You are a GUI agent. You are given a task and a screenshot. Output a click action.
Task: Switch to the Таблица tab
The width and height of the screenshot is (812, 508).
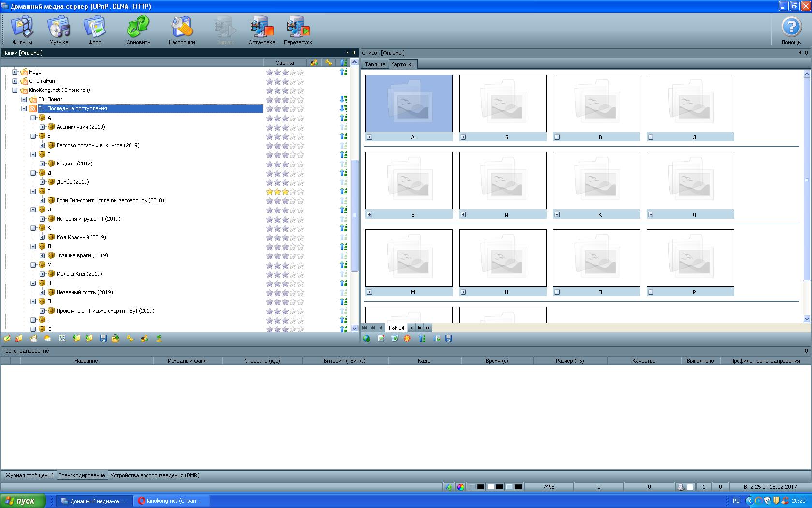(375, 64)
